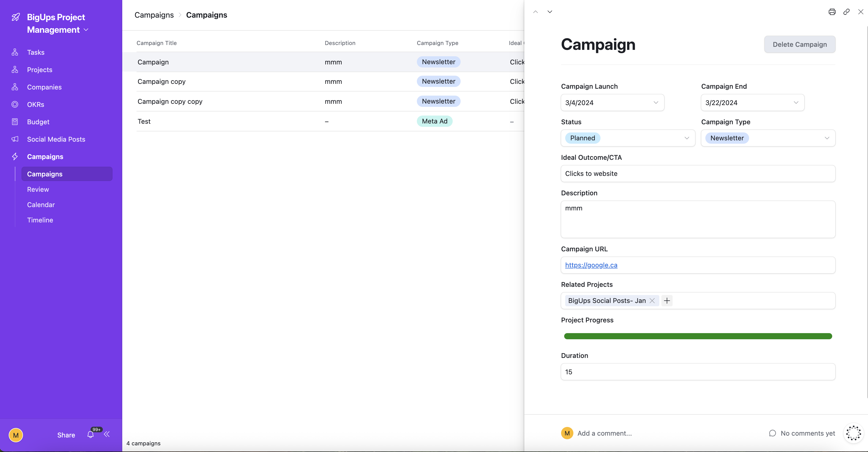Select the Campaigns subpage in sidebar
Viewport: 868px width, 452px height.
pyautogui.click(x=67, y=174)
